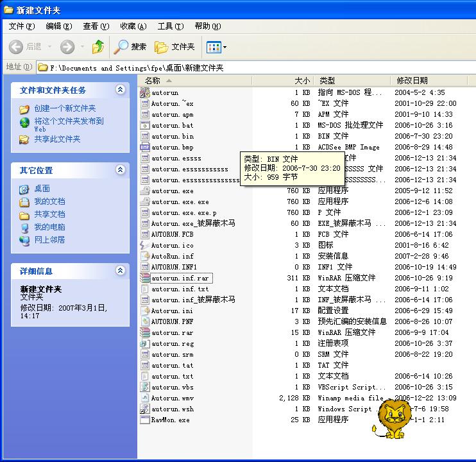Select file name Autorun.exe_被屏蔽木马
Viewport: 476px width, 462px height.
(x=193, y=224)
